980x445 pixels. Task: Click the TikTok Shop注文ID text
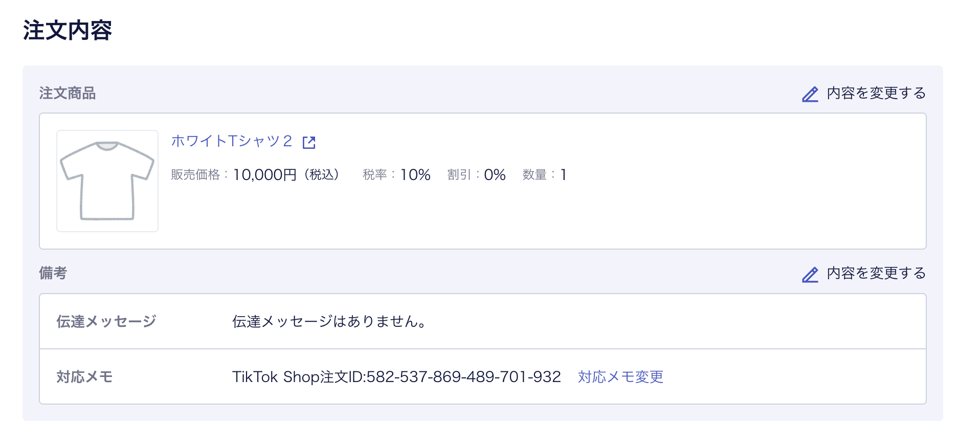[396, 377]
